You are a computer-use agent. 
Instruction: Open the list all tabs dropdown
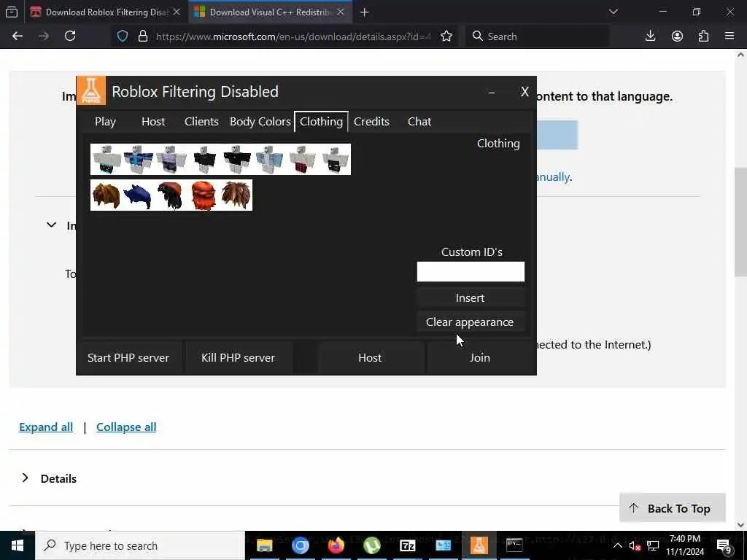coord(614,12)
